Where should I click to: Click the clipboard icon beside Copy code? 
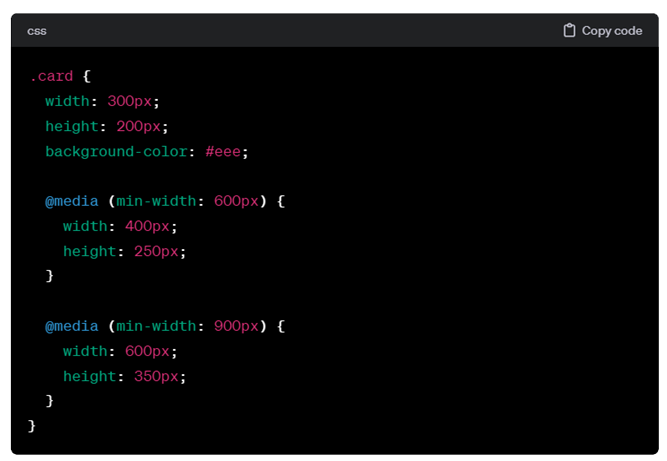569,31
